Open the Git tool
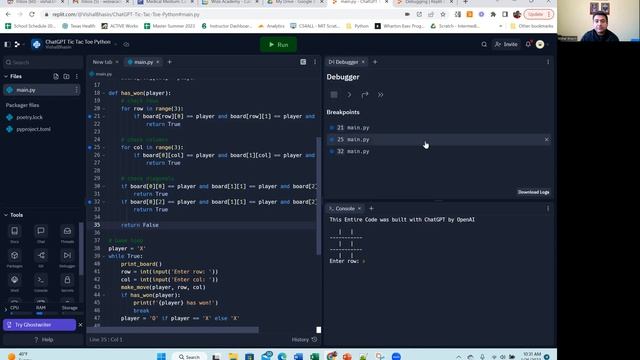The height and width of the screenshot is (360, 640). (41, 258)
